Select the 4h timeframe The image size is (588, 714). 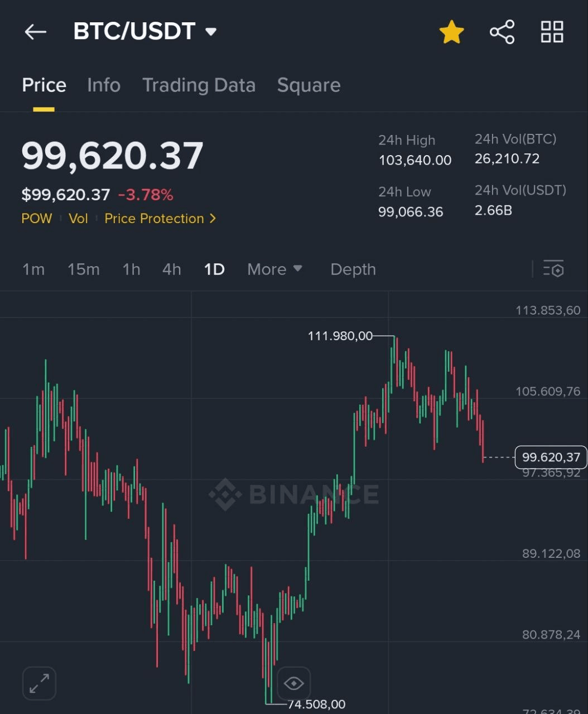pyautogui.click(x=172, y=269)
